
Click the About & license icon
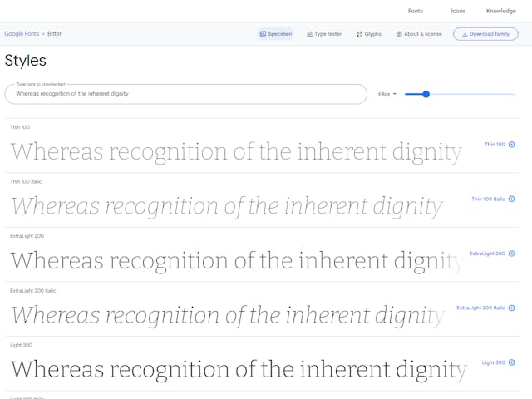click(x=399, y=34)
